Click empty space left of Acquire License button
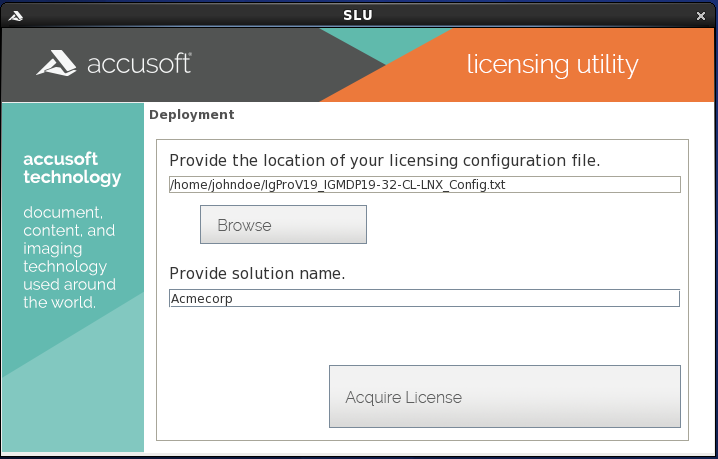Viewport: 718px width, 459px height. [240, 397]
